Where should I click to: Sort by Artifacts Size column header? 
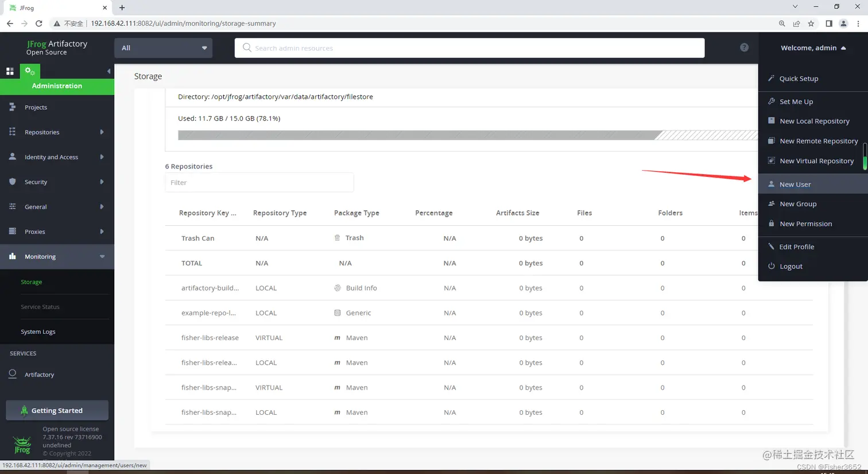click(517, 213)
